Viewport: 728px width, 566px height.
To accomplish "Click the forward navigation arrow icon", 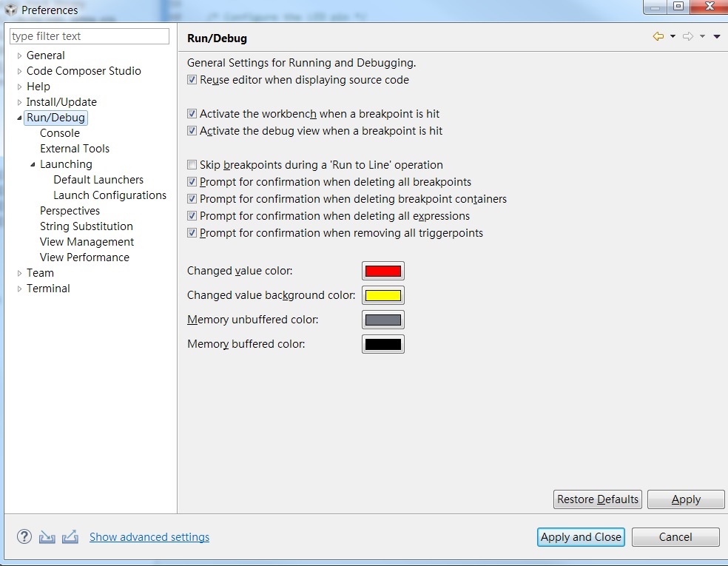I will (687, 36).
